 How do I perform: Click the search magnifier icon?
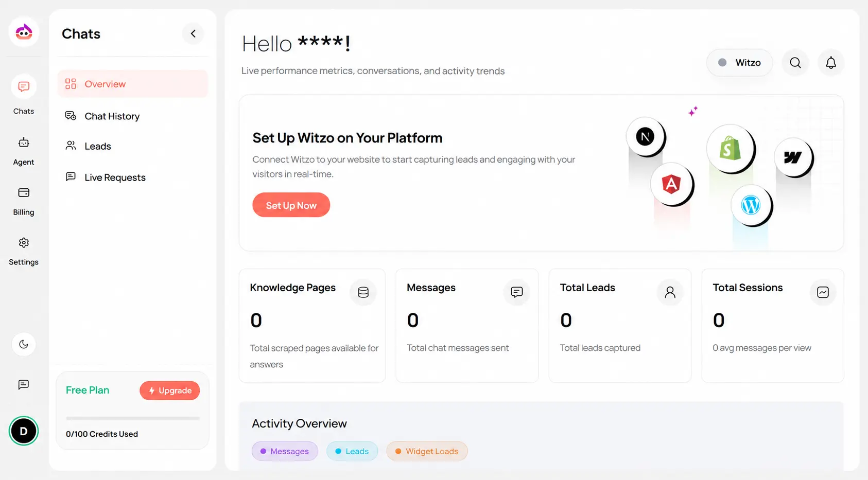(x=795, y=63)
